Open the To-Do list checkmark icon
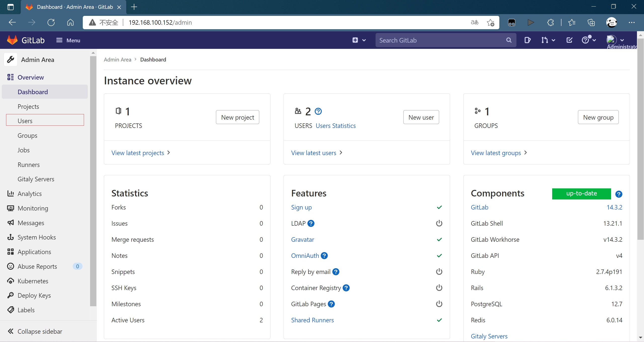Viewport: 644px width, 342px height. point(569,40)
